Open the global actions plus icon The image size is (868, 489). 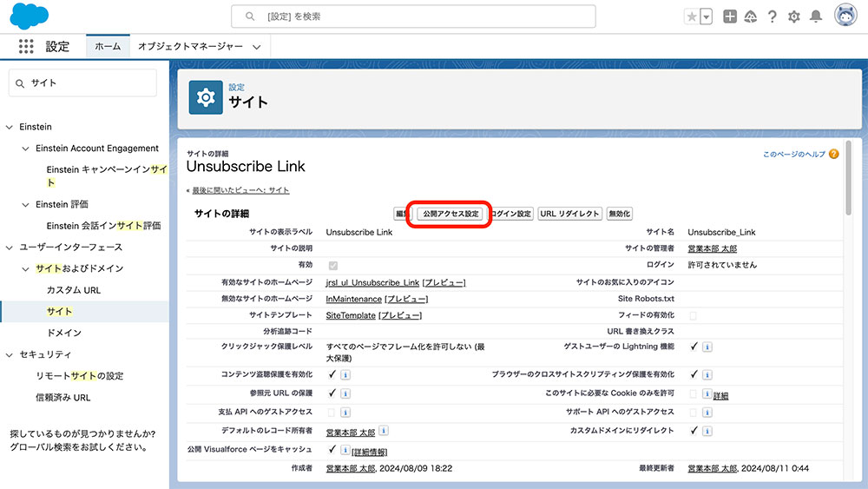730,17
